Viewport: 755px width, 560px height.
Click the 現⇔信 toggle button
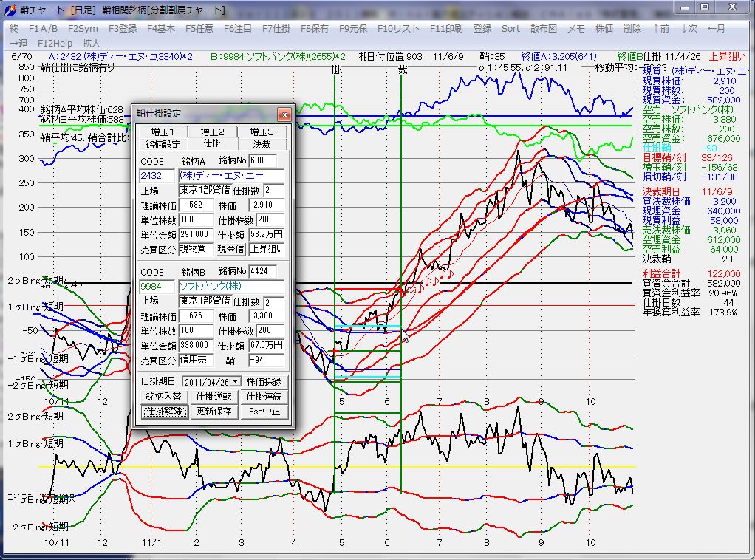point(230,249)
